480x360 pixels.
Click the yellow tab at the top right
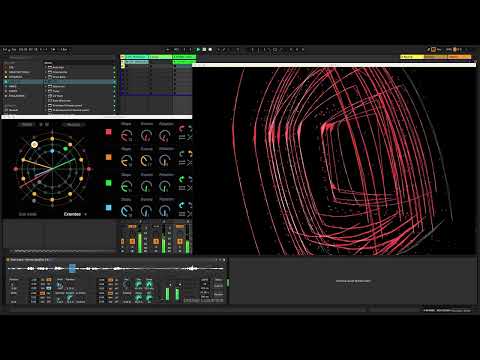412,57
